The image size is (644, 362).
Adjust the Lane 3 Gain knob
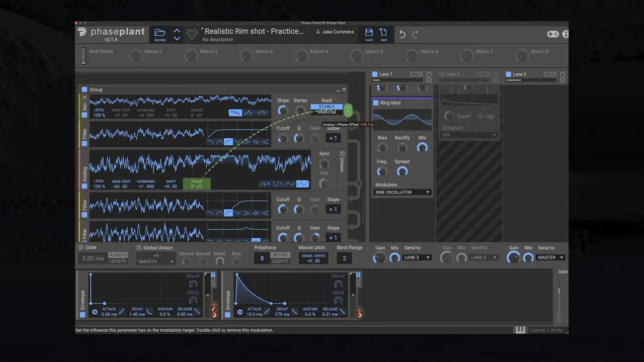[x=514, y=258]
